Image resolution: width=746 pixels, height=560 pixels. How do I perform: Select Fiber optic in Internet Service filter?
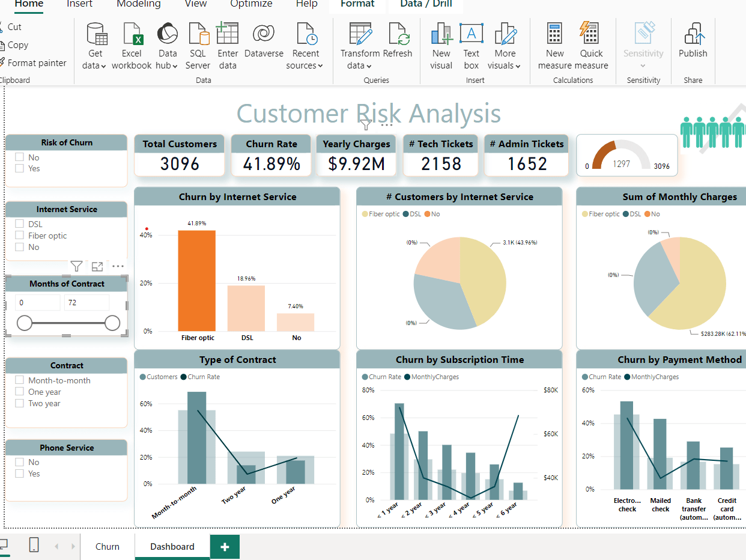(x=18, y=236)
